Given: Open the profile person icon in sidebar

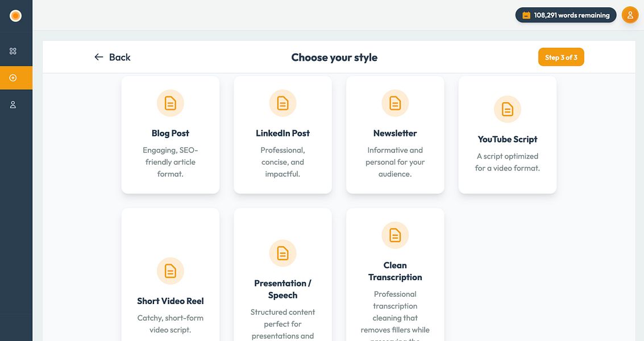Looking at the screenshot, I should click(x=13, y=105).
